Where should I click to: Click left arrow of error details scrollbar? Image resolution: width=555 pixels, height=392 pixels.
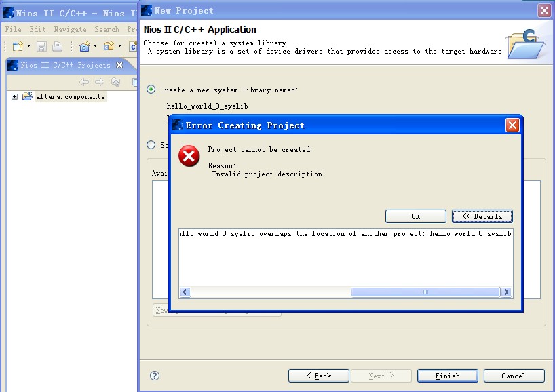185,292
